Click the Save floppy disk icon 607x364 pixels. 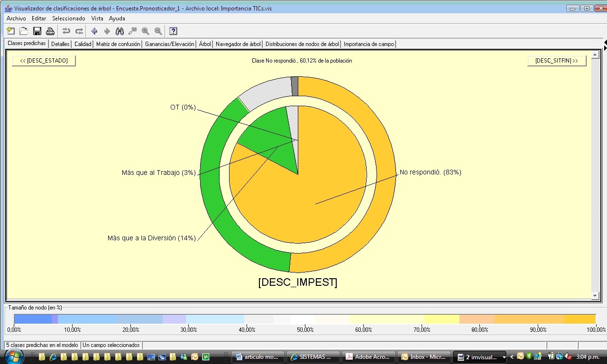[x=37, y=31]
